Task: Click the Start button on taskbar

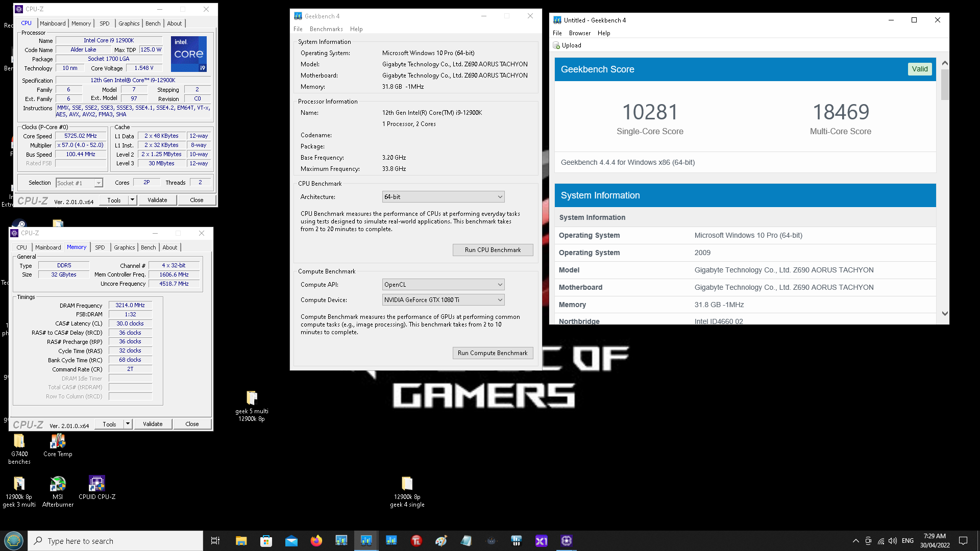Action: pyautogui.click(x=14, y=541)
